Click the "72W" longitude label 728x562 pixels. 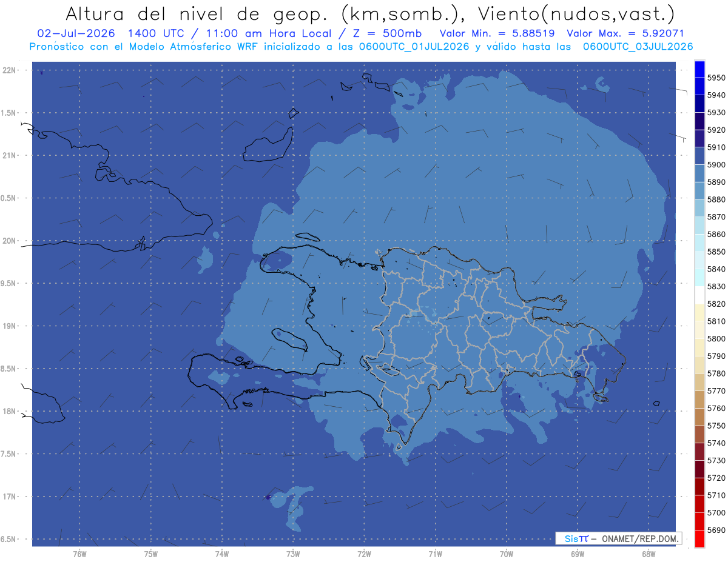[x=364, y=555]
